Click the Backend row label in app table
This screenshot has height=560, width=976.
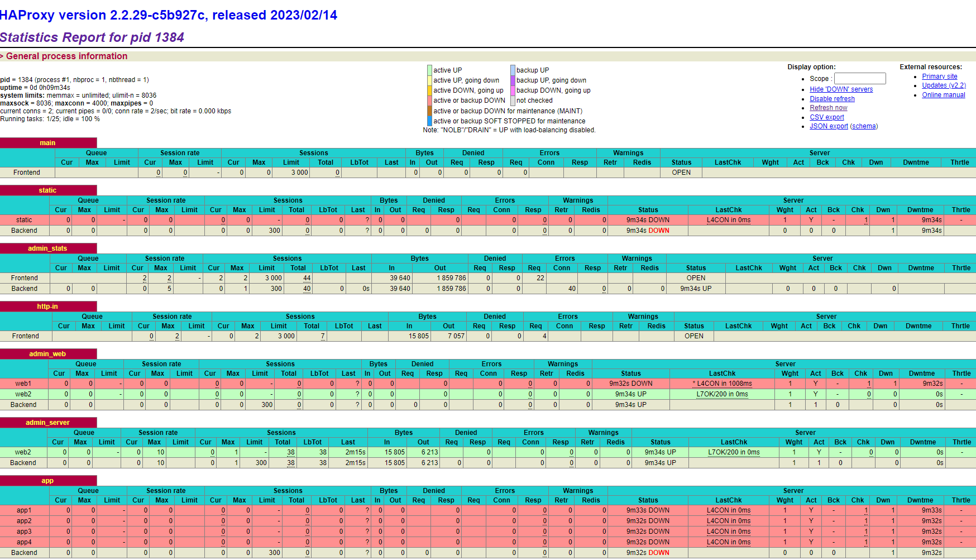point(24,553)
